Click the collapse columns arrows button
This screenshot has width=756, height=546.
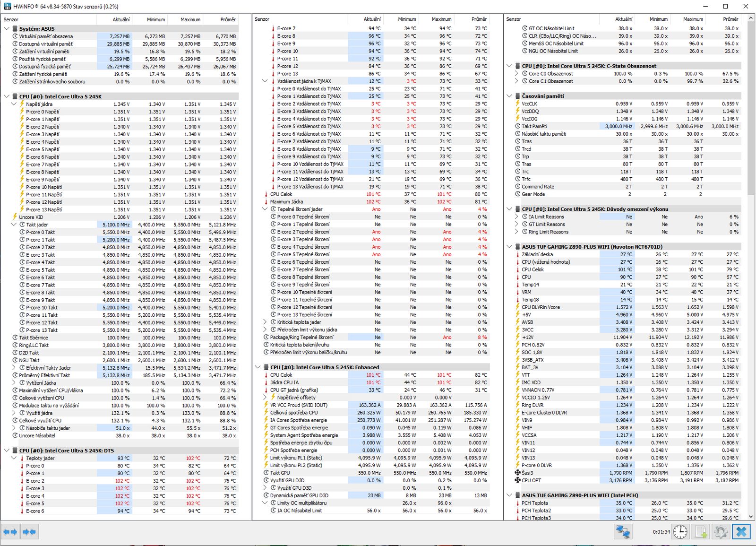coord(29,532)
